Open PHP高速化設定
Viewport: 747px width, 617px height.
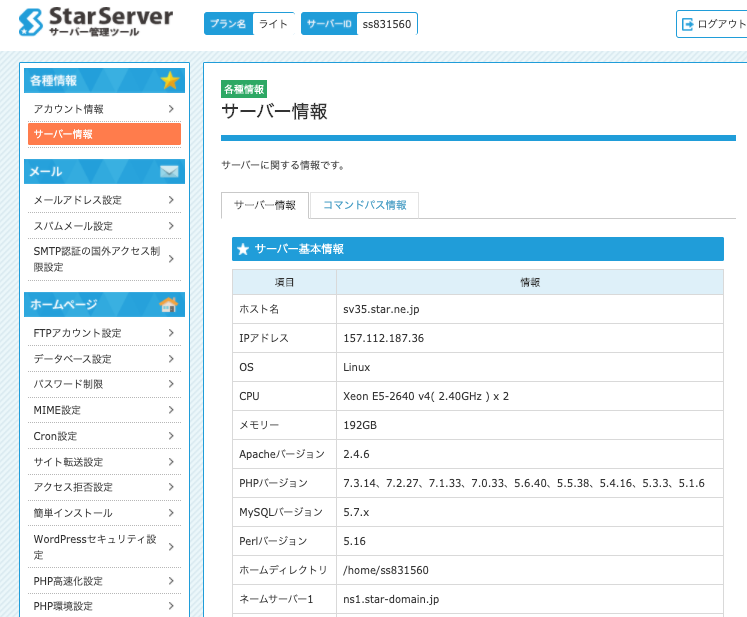(x=104, y=581)
